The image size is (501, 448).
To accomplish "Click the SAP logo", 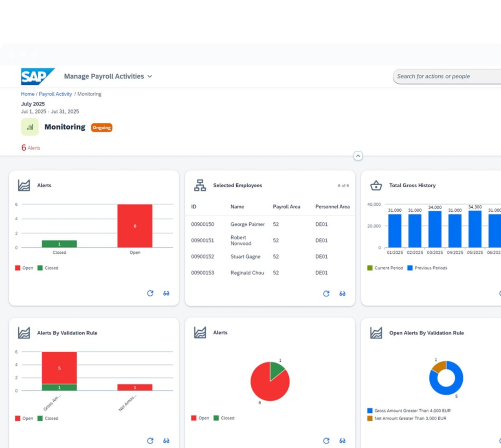I will point(37,77).
